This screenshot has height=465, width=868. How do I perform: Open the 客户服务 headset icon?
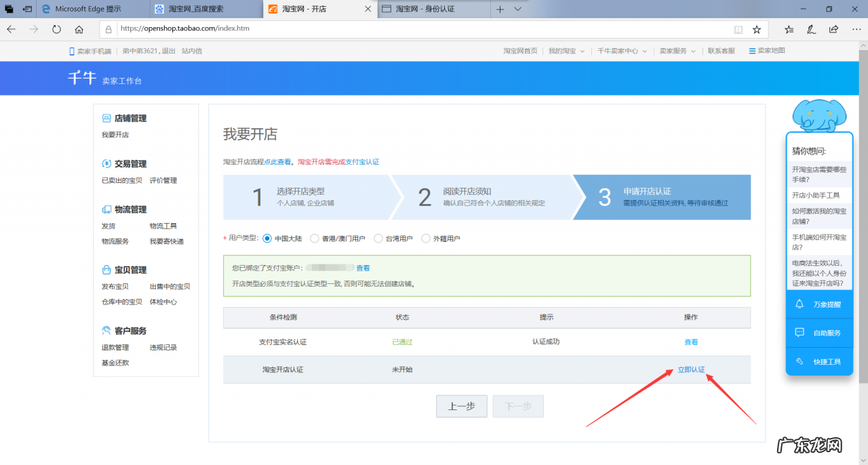pyautogui.click(x=106, y=330)
